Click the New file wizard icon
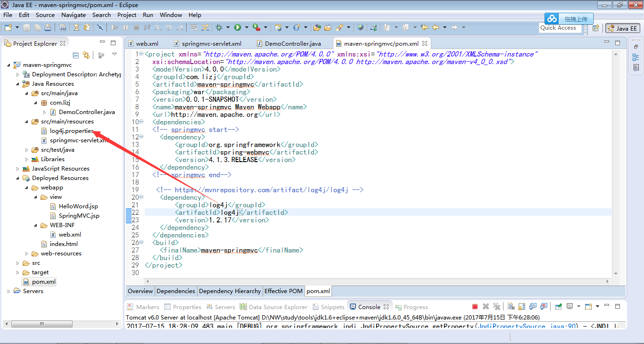644x344 pixels. [7, 28]
